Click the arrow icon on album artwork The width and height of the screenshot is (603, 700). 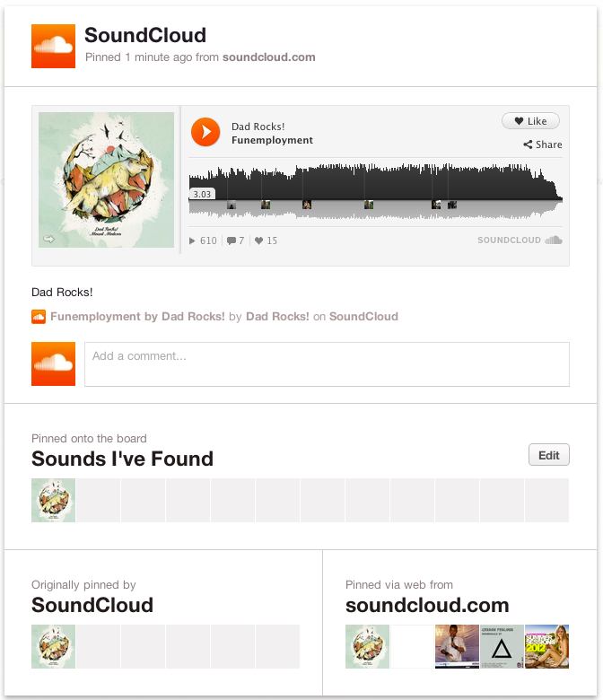(49, 239)
